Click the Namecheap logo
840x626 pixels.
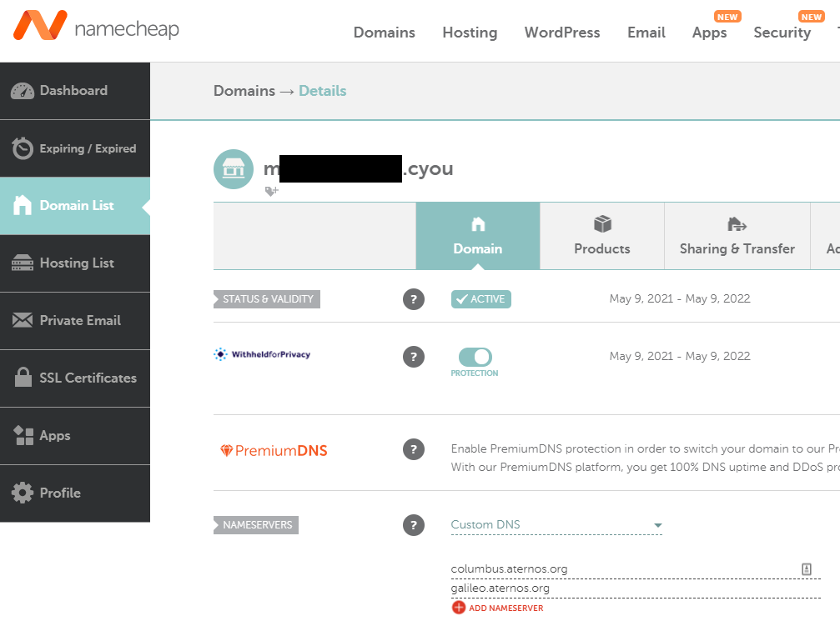[97, 25]
